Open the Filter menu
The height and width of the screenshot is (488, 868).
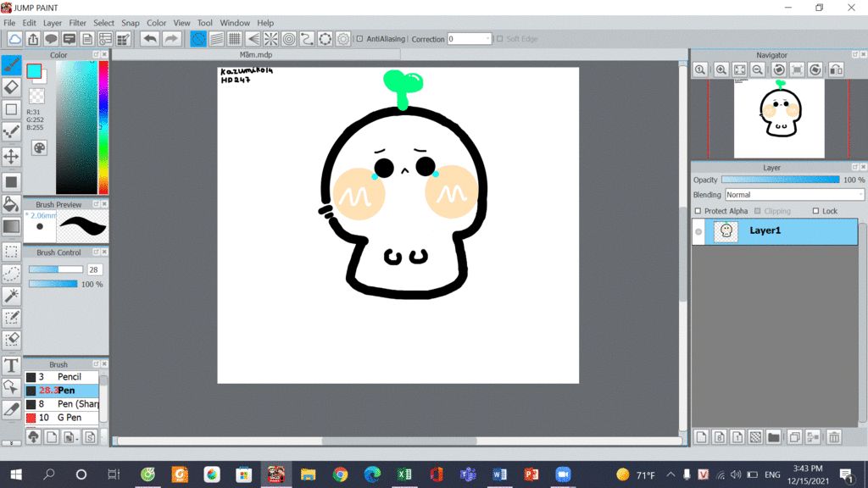coord(77,23)
